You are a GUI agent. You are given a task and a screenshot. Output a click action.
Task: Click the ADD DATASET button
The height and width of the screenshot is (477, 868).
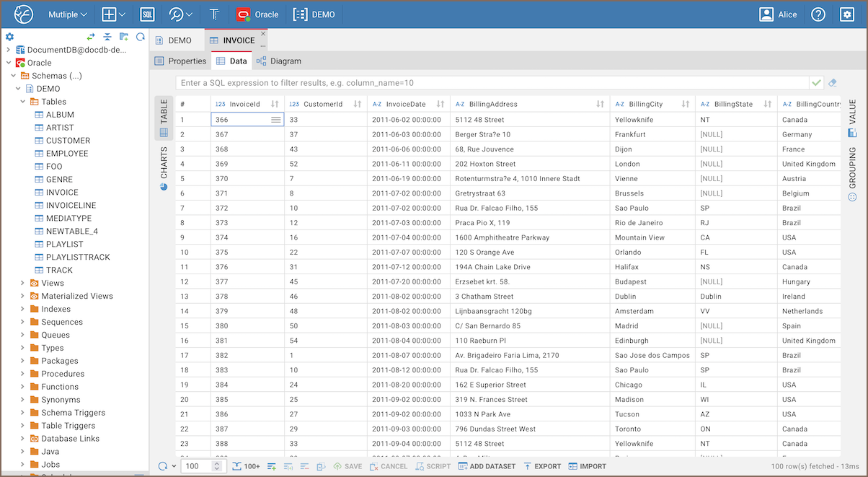click(x=487, y=466)
